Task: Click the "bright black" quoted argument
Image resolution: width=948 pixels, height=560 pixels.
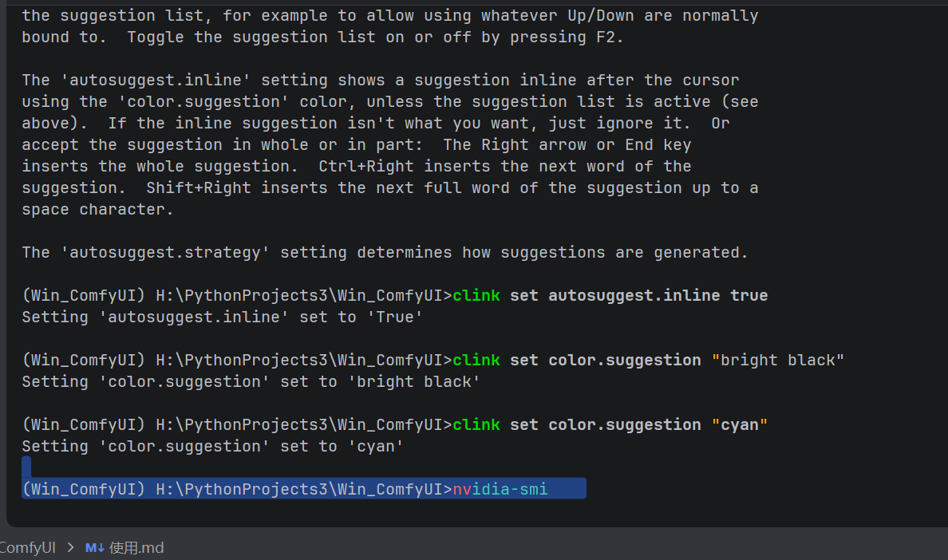Action: (777, 360)
